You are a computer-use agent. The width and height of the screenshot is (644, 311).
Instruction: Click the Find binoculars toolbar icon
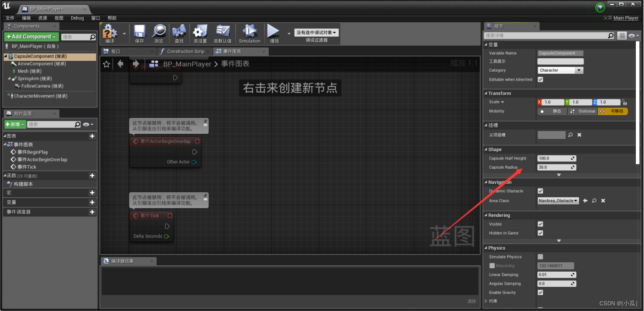(179, 31)
